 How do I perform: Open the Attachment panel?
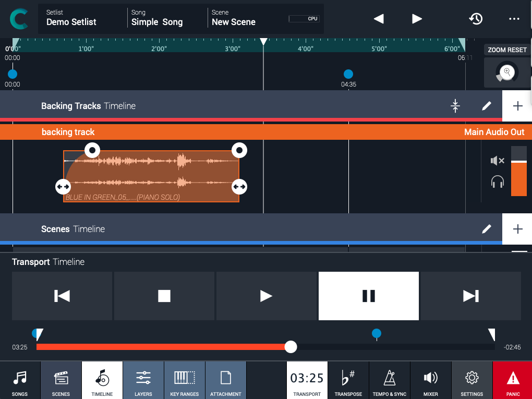(x=225, y=380)
